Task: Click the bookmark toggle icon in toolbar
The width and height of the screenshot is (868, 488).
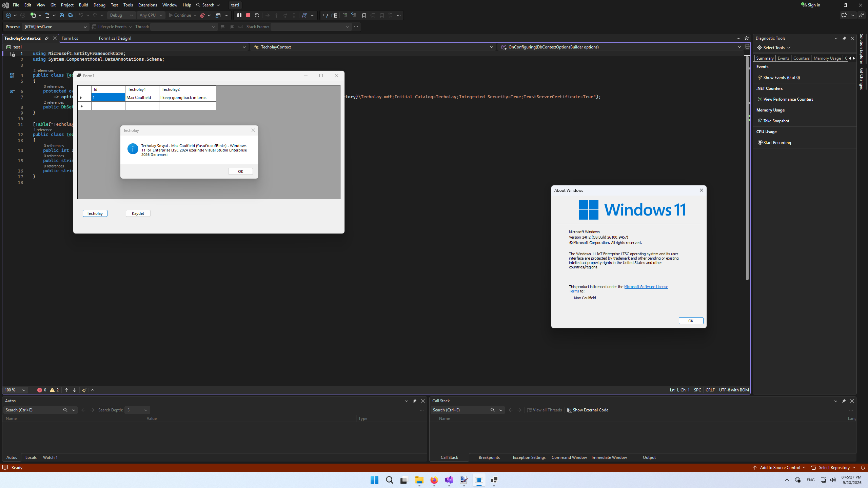Action: (364, 15)
